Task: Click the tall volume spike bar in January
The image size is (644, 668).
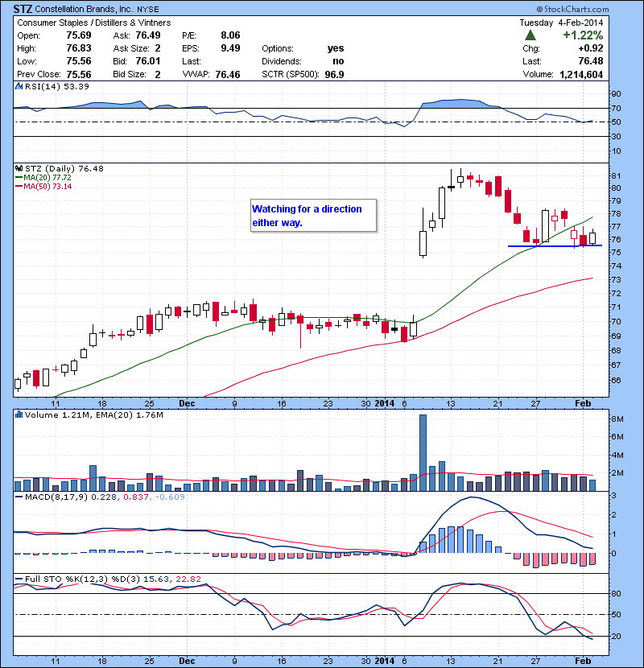Action: [423, 453]
